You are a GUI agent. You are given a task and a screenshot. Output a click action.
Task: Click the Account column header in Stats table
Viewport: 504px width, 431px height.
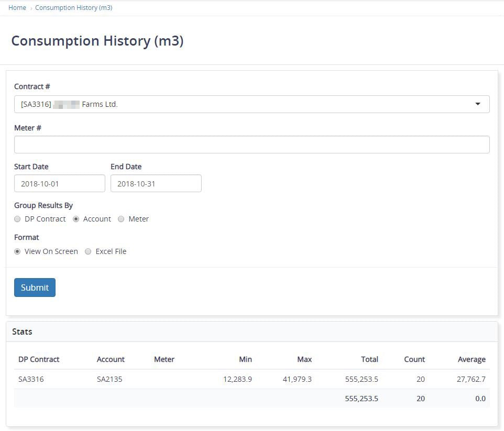tap(111, 359)
